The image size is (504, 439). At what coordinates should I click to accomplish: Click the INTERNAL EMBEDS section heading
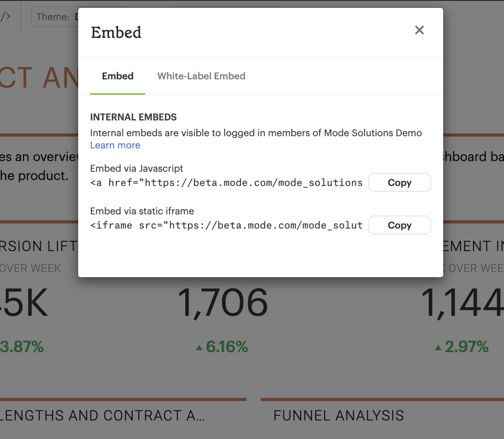[x=133, y=117]
